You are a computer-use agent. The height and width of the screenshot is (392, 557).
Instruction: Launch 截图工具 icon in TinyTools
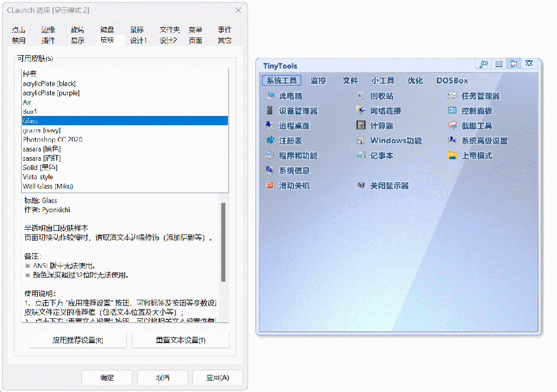coord(452,126)
